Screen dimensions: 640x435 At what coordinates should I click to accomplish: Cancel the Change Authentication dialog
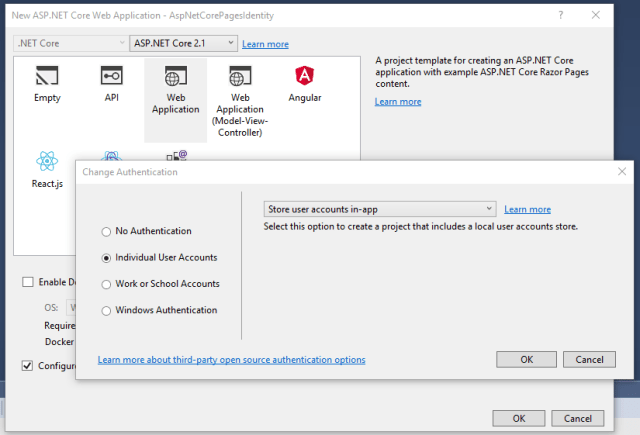589,359
